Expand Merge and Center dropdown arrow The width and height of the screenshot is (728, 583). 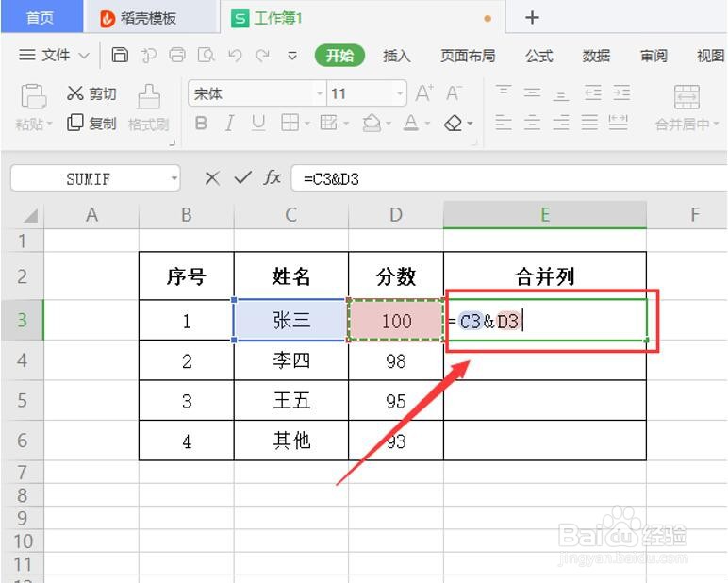click(716, 124)
